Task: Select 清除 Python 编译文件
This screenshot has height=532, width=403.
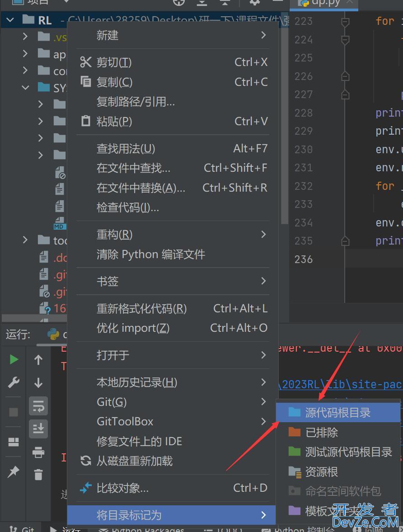Action: pyautogui.click(x=173, y=254)
